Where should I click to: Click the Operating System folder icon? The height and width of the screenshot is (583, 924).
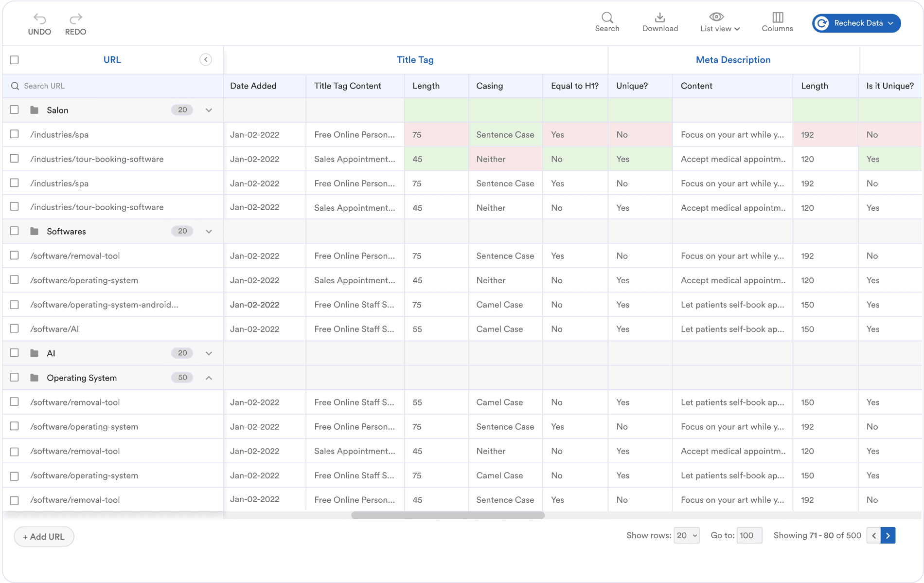(35, 378)
